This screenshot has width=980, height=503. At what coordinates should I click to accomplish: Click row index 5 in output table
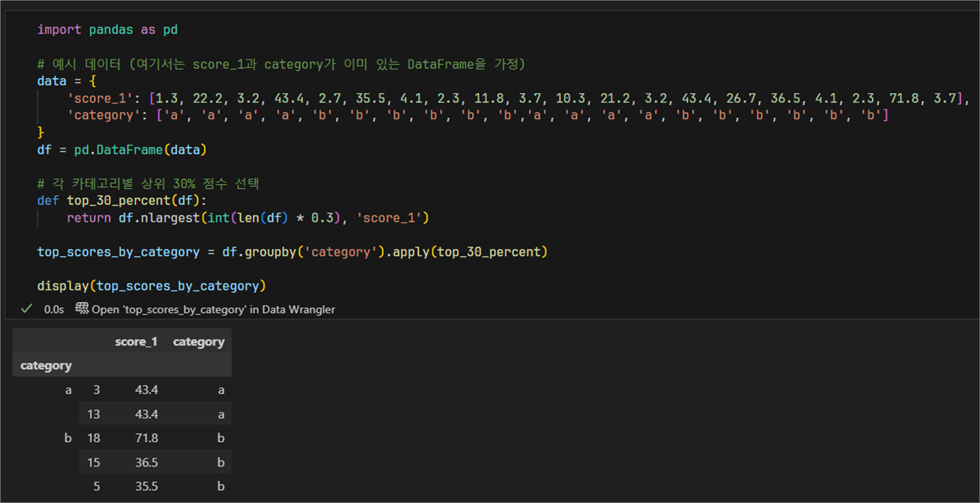coord(96,486)
